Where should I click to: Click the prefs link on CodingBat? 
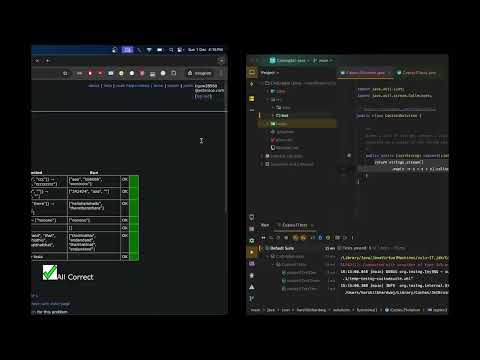click(x=188, y=86)
